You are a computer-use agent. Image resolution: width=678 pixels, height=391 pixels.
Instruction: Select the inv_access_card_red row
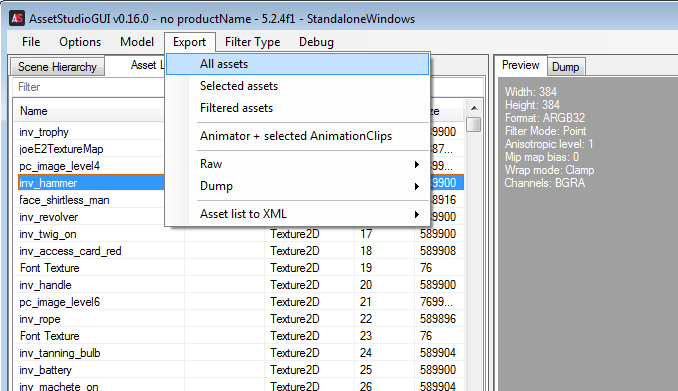pos(238,251)
